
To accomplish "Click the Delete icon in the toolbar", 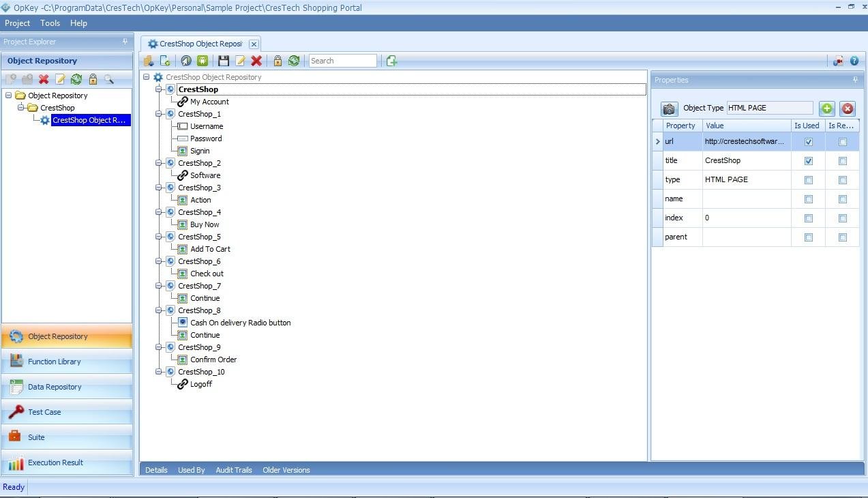I will point(257,61).
